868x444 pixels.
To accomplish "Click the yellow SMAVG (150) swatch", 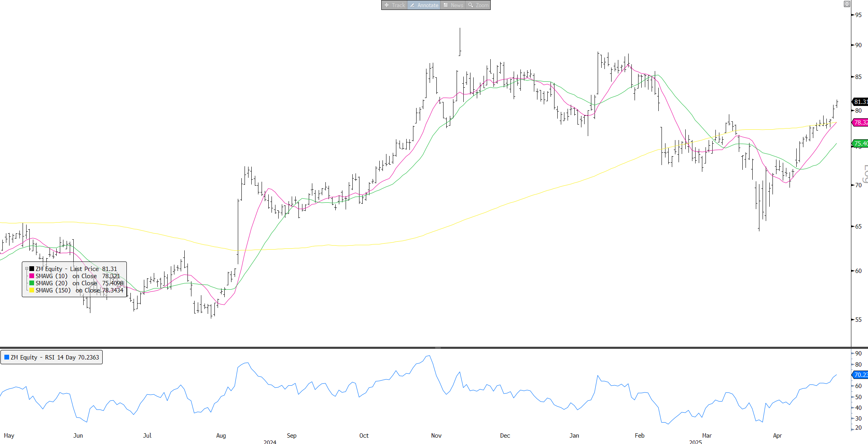I will tap(32, 290).
